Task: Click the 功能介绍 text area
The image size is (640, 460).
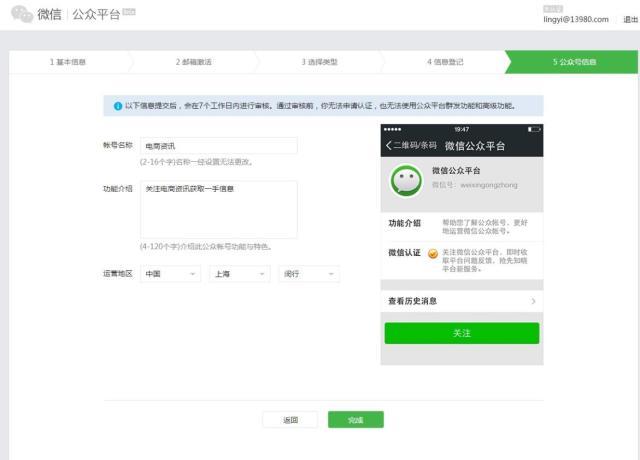Action: 219,209
